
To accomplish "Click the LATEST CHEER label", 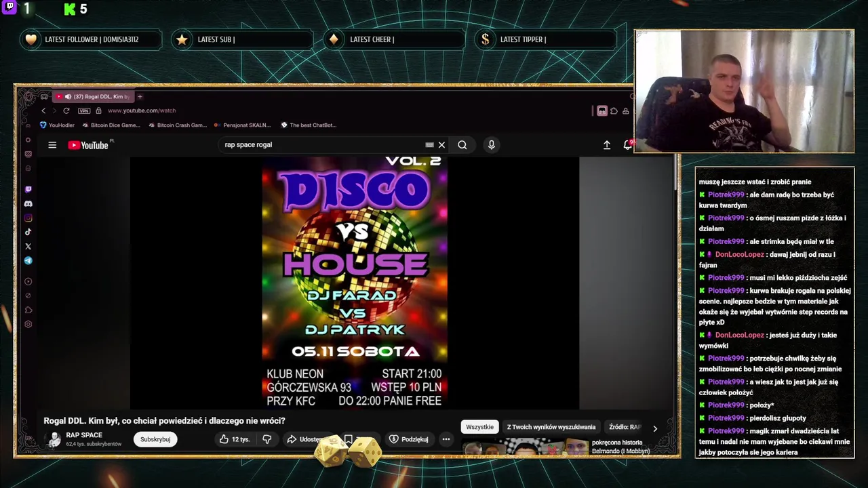I will point(372,39).
